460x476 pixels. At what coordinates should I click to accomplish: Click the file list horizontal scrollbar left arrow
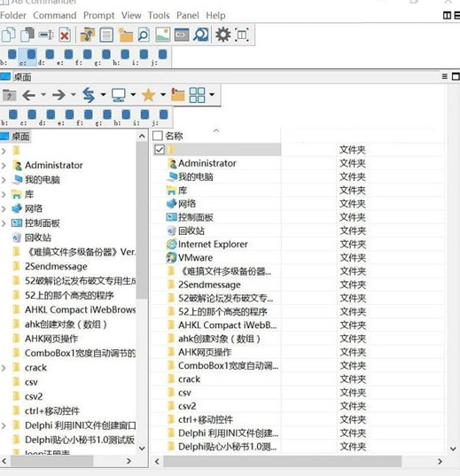click(157, 462)
